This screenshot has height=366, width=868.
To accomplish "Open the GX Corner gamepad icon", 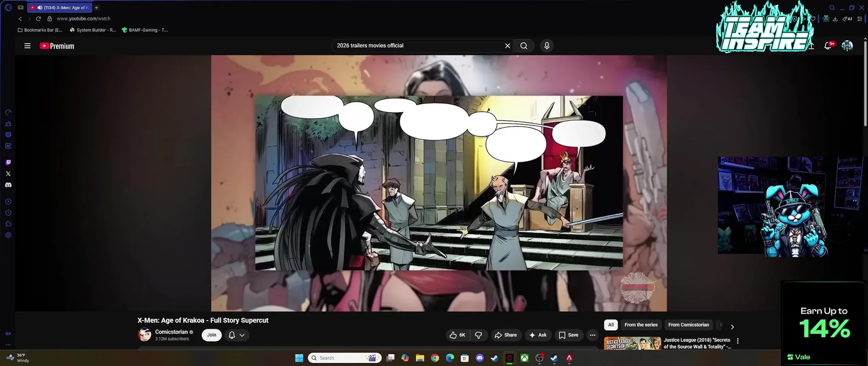I will click(x=20, y=8).
